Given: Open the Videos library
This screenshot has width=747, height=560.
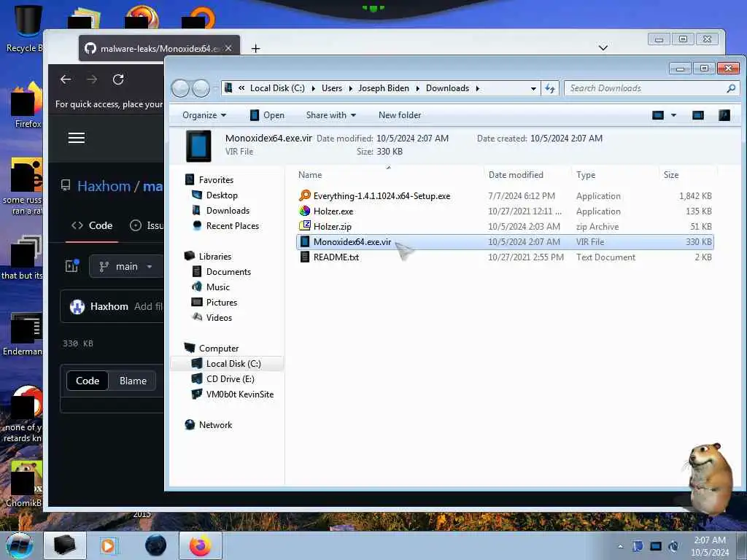Looking at the screenshot, I should pyautogui.click(x=219, y=318).
